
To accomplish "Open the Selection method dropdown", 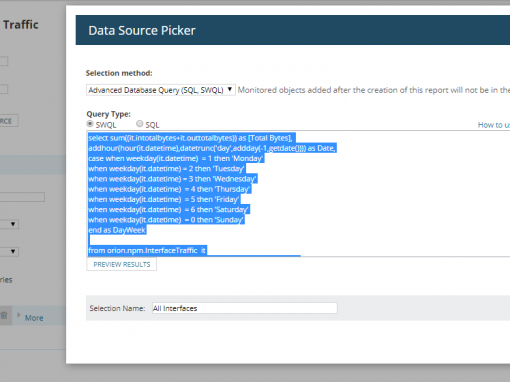I will tap(161, 90).
